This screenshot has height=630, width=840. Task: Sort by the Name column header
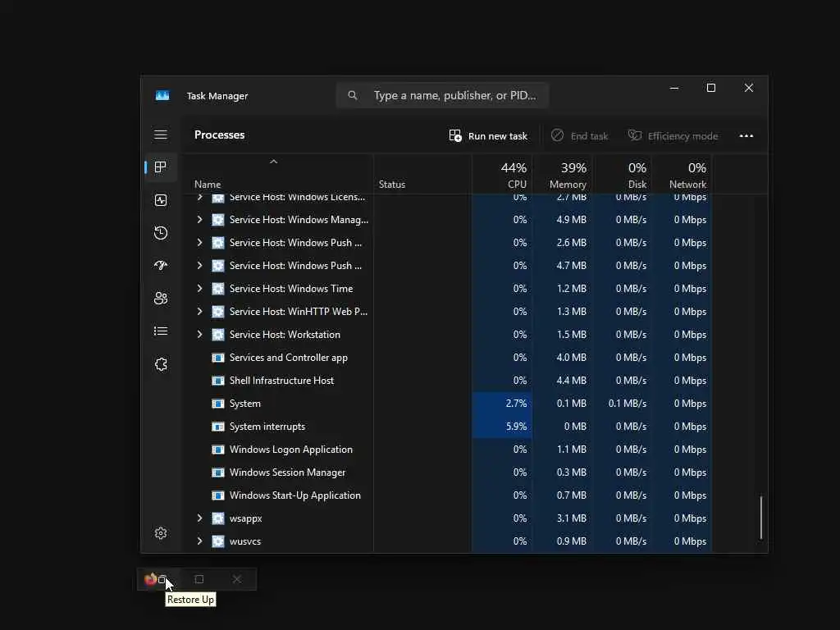208,185
